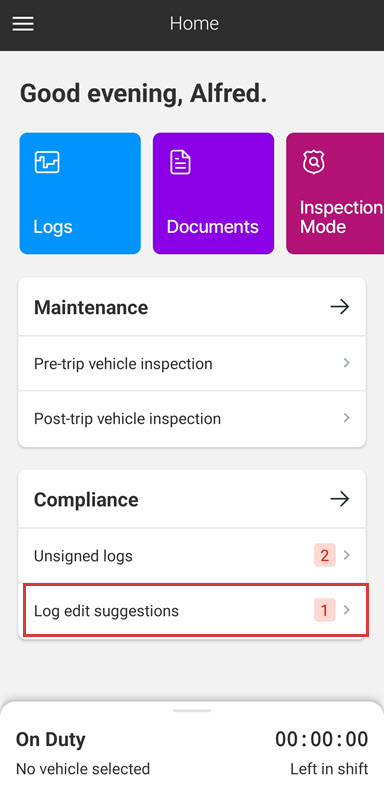Click the Maintenance arrow icon

(x=340, y=307)
